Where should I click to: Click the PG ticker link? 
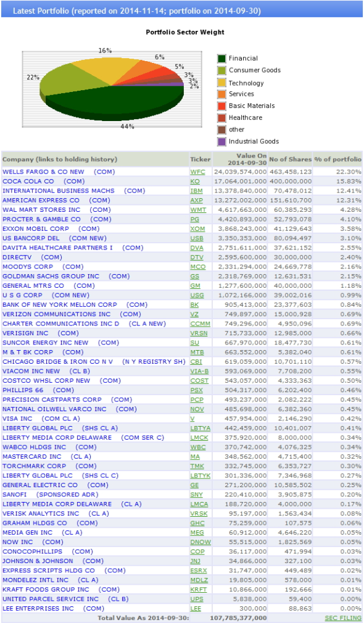pyautogui.click(x=194, y=219)
